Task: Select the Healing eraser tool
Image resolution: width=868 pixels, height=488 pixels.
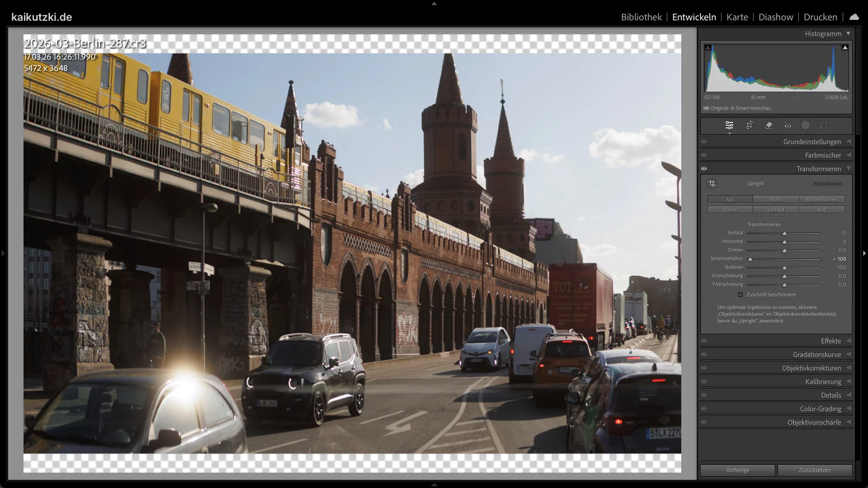Action: [769, 125]
